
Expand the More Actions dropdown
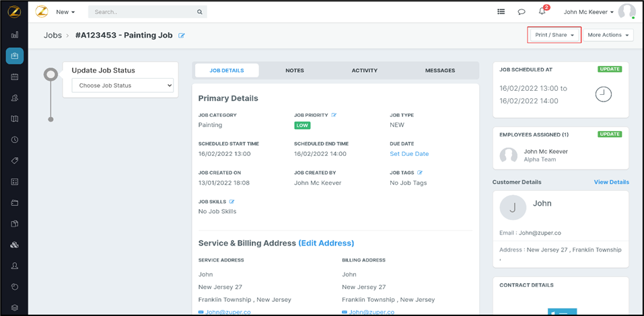tap(608, 35)
